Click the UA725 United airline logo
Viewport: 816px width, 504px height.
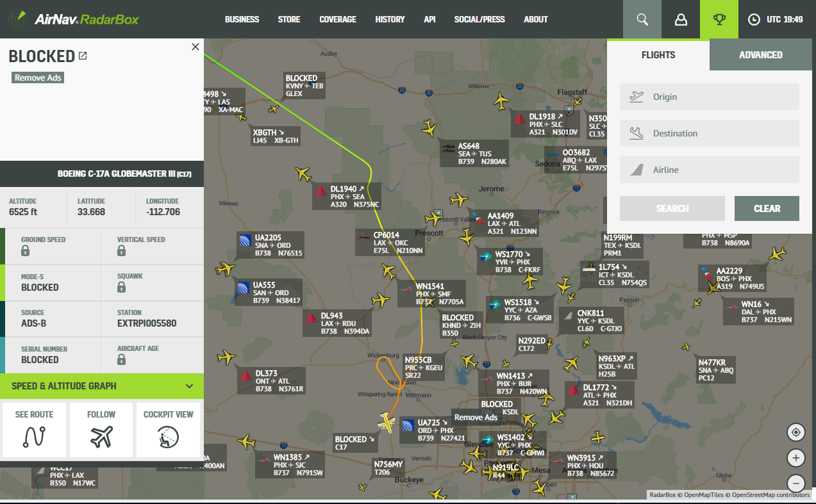coord(408,426)
